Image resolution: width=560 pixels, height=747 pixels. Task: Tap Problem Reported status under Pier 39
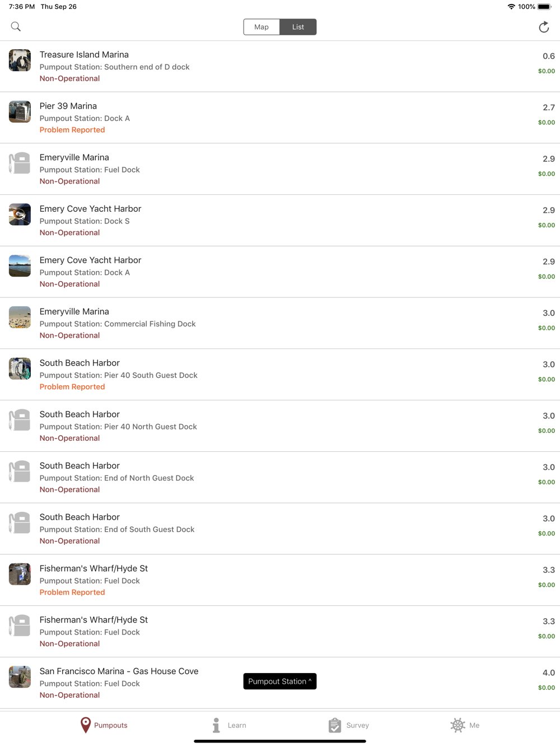point(72,130)
